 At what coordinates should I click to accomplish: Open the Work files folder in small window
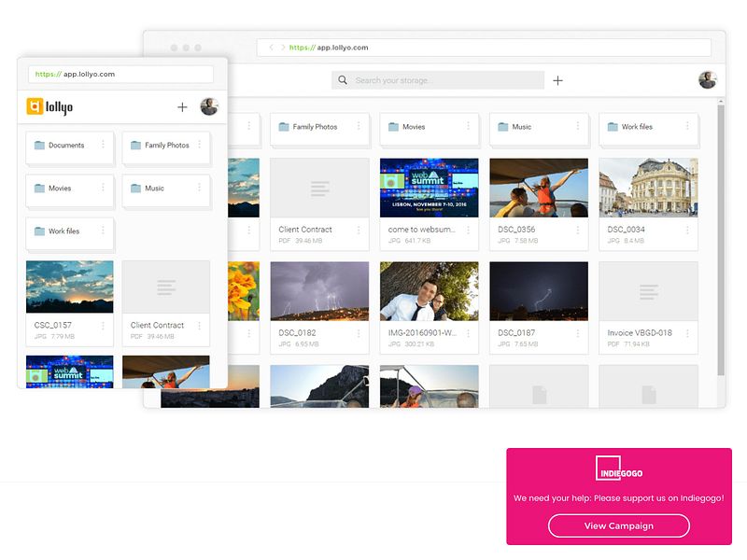click(x=69, y=234)
